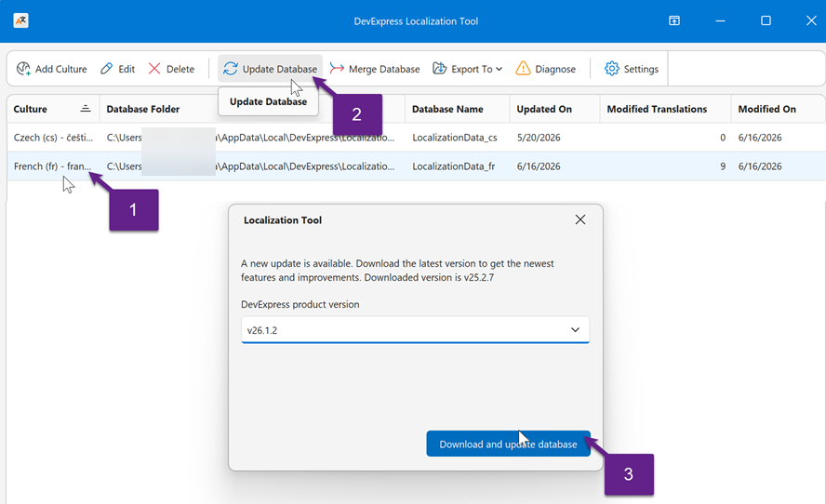Click the Edit toolbar label
Screen dimensions: 826x504
point(127,69)
